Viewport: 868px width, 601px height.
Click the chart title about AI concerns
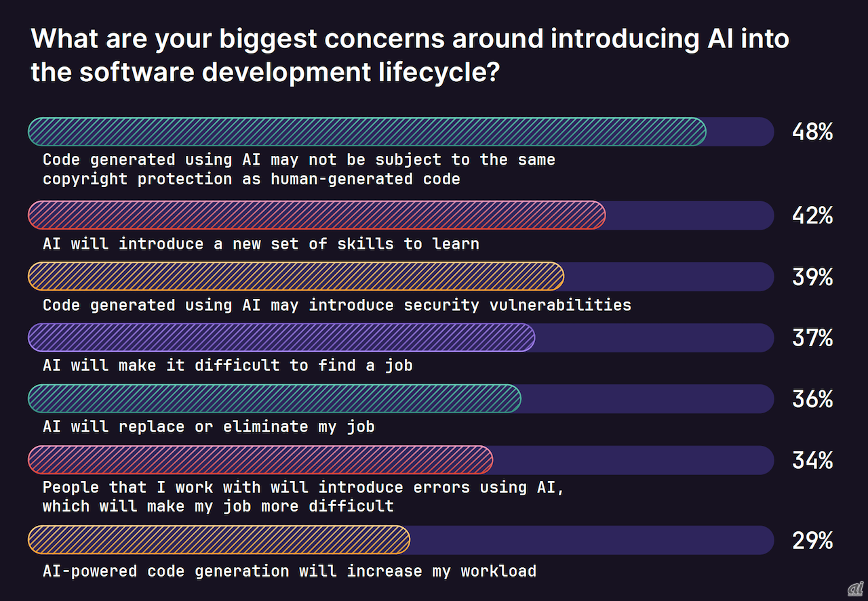(x=410, y=56)
